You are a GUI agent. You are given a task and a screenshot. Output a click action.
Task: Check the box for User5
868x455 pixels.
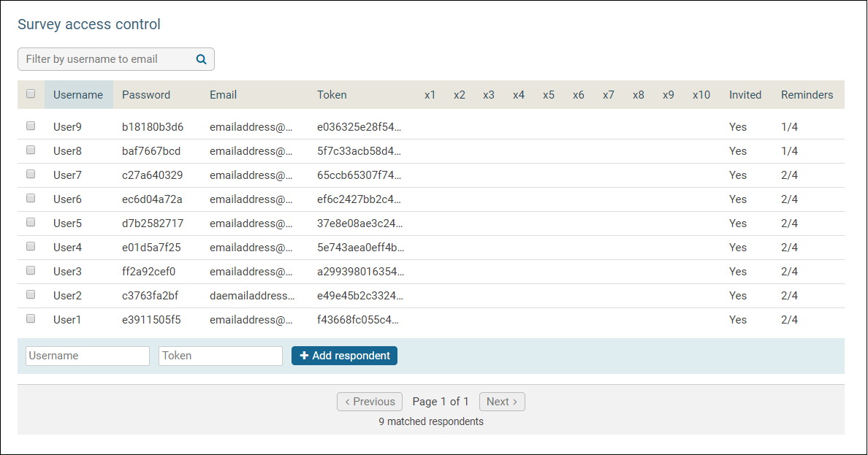point(31,222)
